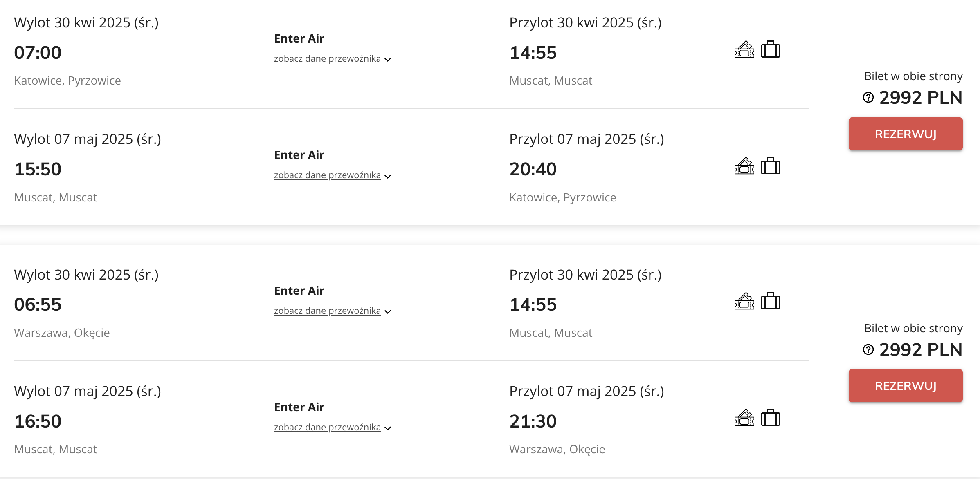Viewport: 980px width, 479px height.
Task: Open price info question mark for Katowice offer
Action: (868, 98)
